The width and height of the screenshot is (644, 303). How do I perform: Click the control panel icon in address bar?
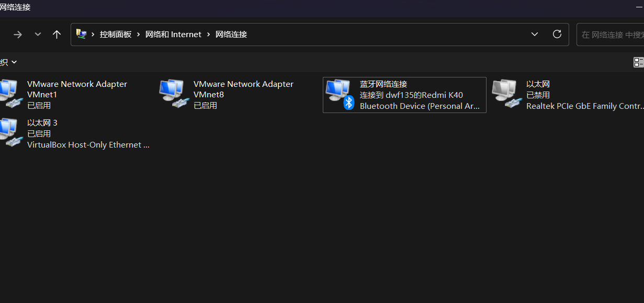81,34
